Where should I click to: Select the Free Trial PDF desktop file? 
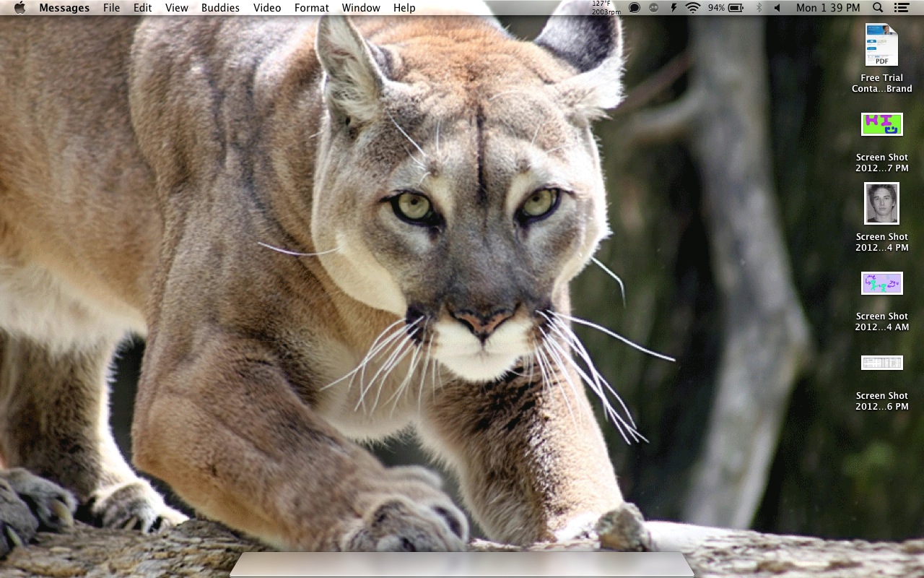click(x=881, y=45)
